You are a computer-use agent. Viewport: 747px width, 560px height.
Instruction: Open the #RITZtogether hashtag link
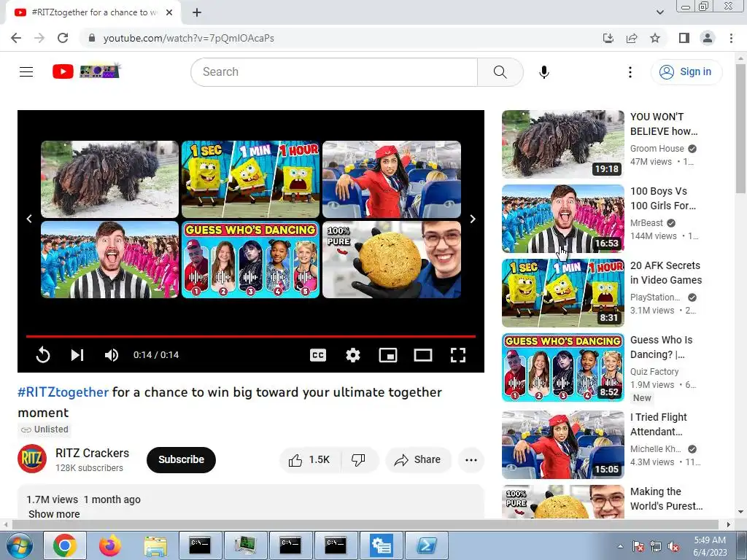coord(63,392)
